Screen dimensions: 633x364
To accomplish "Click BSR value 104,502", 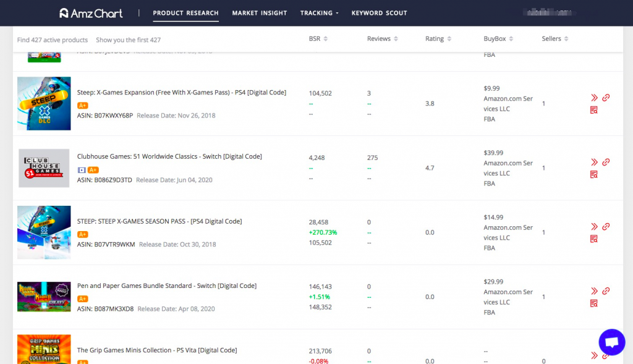I will [x=320, y=93].
